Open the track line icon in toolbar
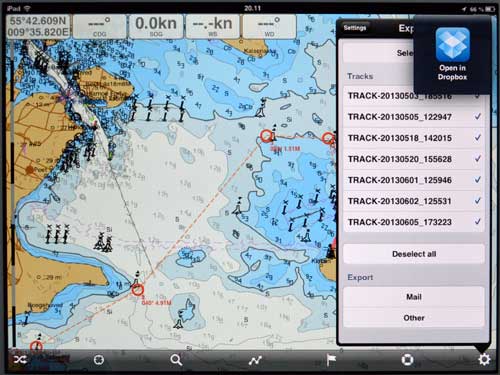This screenshot has height=375, width=500. click(255, 360)
